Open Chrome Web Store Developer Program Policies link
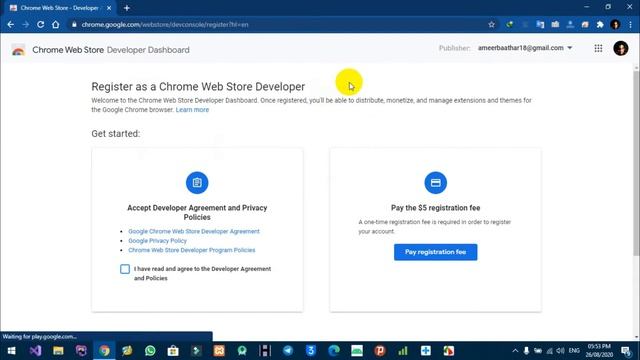The width and height of the screenshot is (640, 360). click(192, 250)
